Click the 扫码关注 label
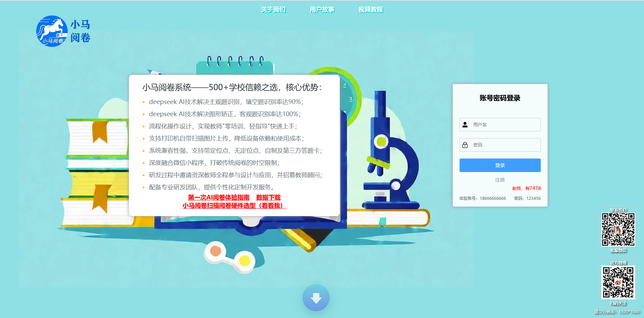This screenshot has width=644, height=318. (x=618, y=303)
